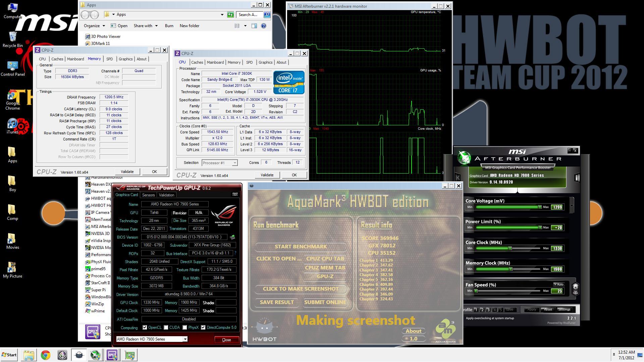Image resolution: width=644 pixels, height=362 pixels.
Task: Click the Explorer refresh address icon
Action: (x=230, y=14)
